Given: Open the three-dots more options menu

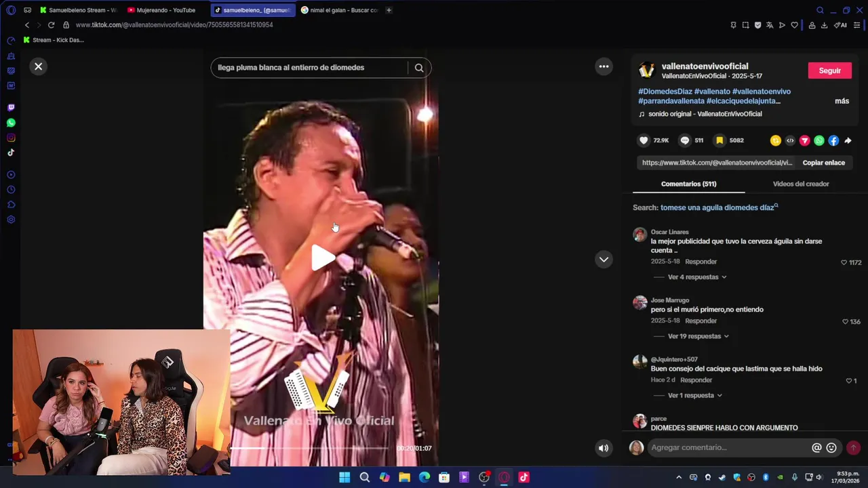Looking at the screenshot, I should click(x=604, y=66).
